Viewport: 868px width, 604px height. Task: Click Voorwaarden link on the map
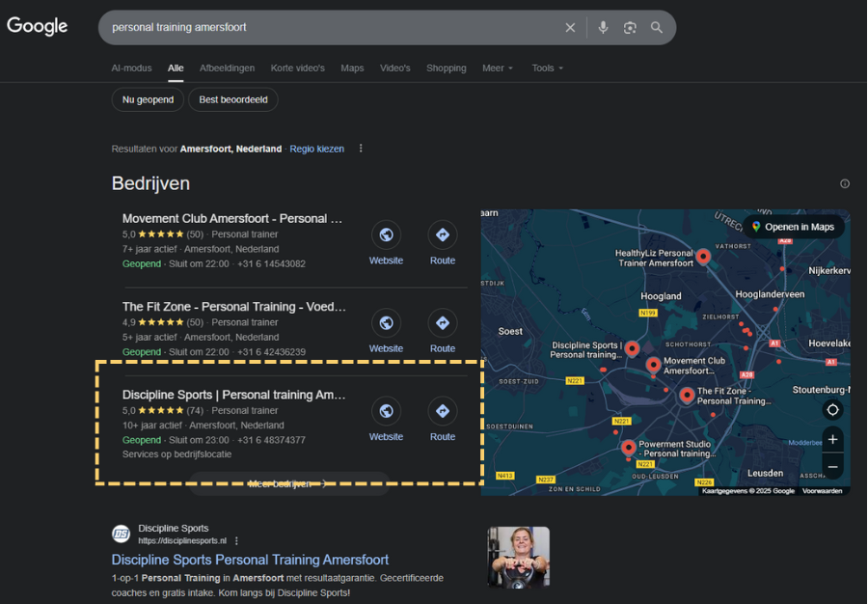tap(822, 491)
